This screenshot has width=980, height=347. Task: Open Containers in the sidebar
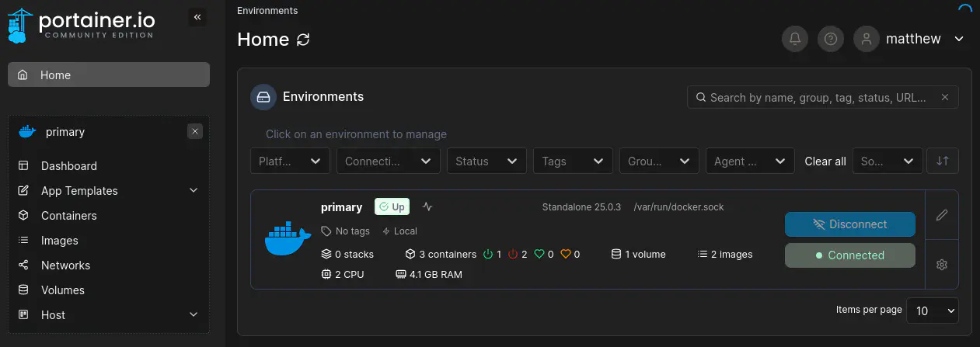68,216
